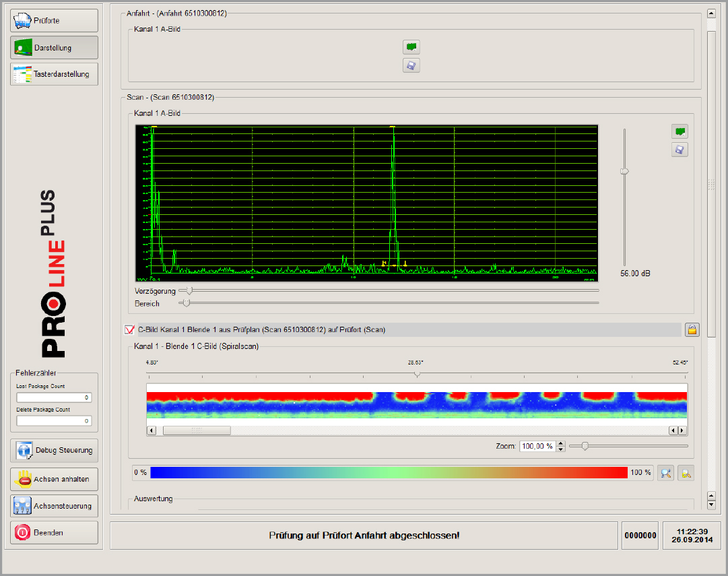Click C-Bild horizontal scrollbar thumb
Viewport: 728px width, 576px height.
[x=197, y=430]
